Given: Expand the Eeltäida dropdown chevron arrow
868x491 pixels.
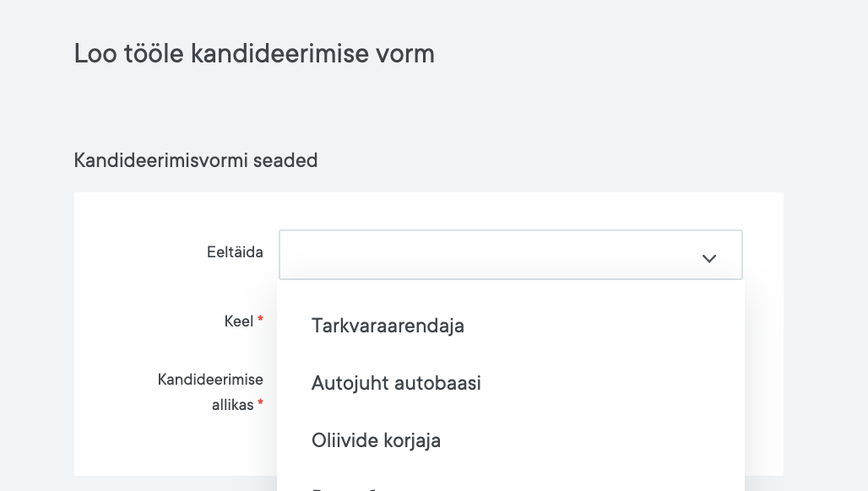Looking at the screenshot, I should pyautogui.click(x=709, y=258).
